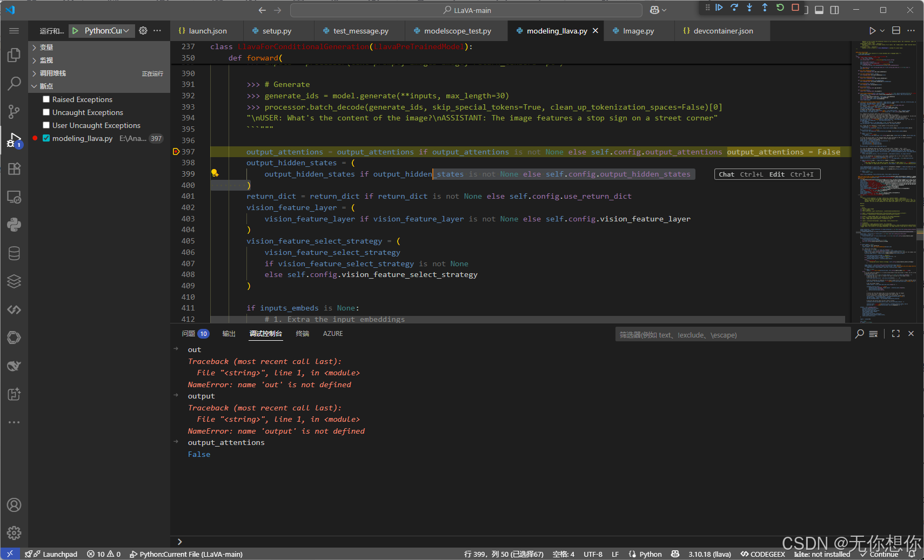This screenshot has height=560, width=924.
Task: Open the Source Control view
Action: pyautogui.click(x=14, y=112)
